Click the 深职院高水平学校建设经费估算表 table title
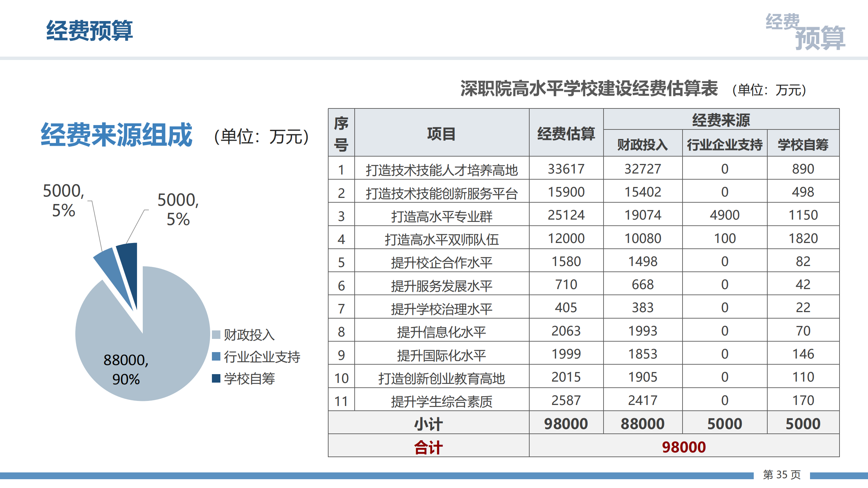The height and width of the screenshot is (488, 868). tap(589, 89)
